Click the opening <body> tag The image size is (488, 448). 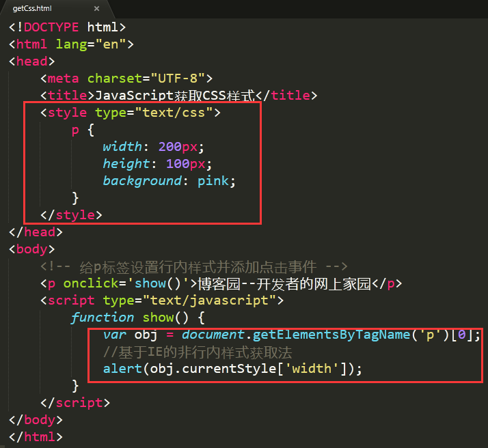31,249
